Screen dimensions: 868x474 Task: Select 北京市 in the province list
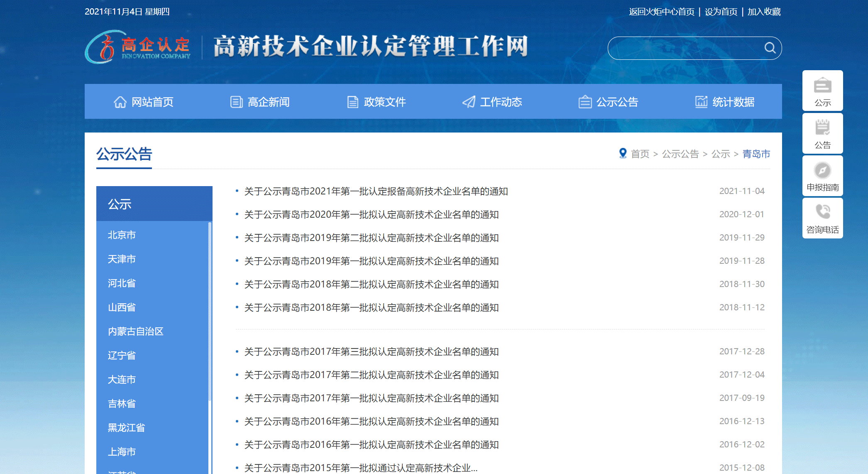tap(122, 235)
